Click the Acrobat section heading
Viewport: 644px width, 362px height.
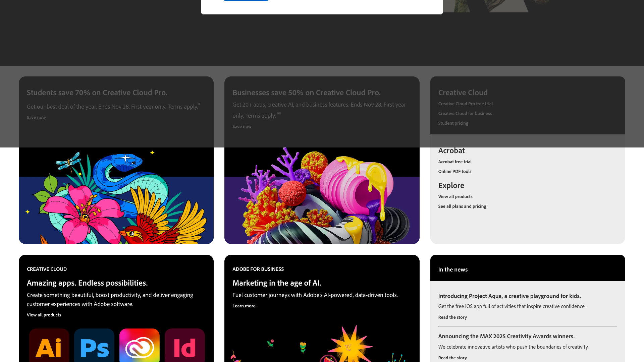tap(451, 150)
